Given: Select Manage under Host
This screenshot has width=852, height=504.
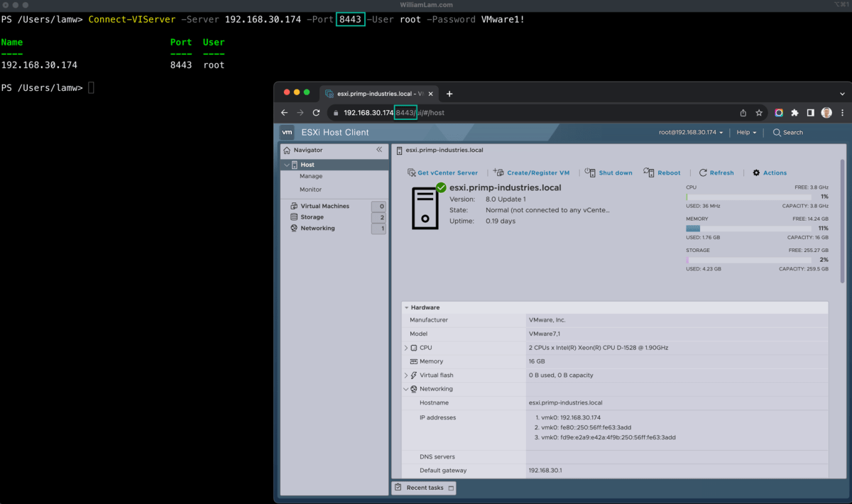Looking at the screenshot, I should point(311,176).
